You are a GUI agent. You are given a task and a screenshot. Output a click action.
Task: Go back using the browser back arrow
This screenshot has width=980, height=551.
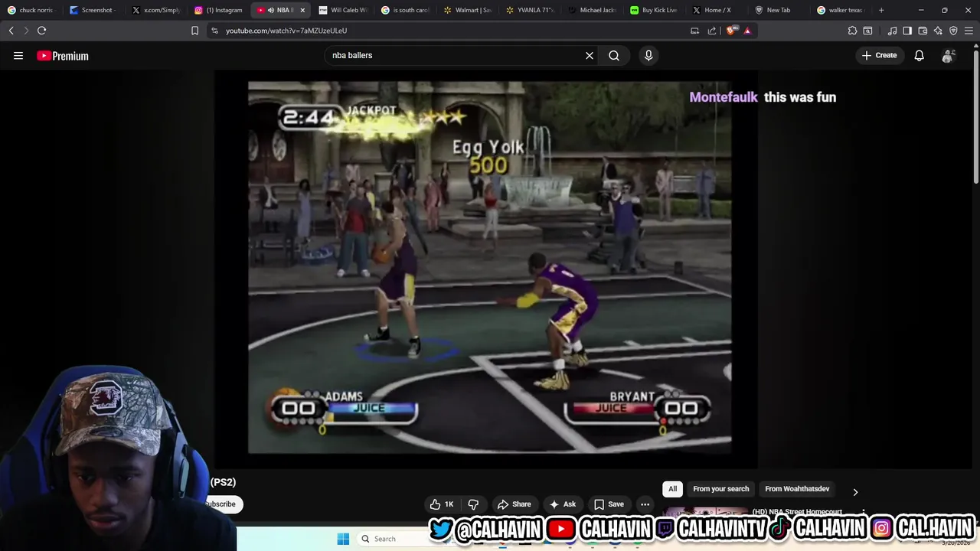[x=11, y=31]
